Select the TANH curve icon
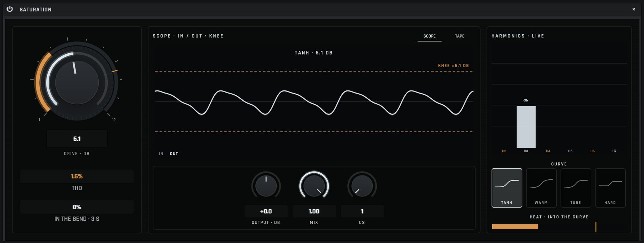Screen dimensions: 644x243 (507, 188)
